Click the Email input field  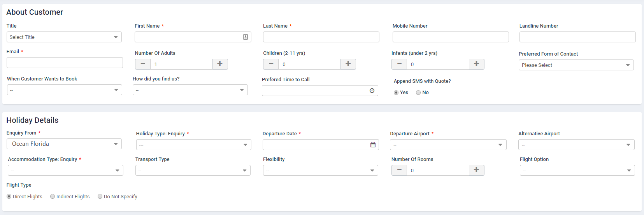[65, 63]
